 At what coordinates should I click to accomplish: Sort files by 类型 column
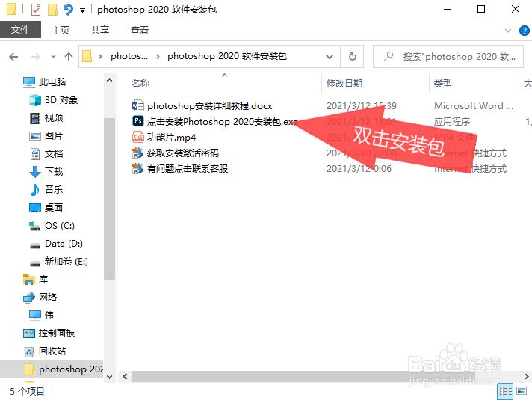point(443,83)
